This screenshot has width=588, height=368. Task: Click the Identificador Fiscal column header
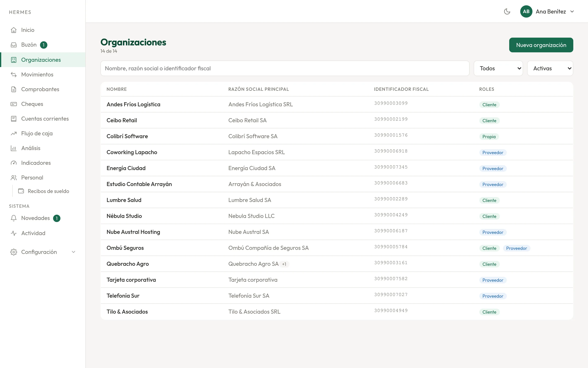[x=401, y=89]
